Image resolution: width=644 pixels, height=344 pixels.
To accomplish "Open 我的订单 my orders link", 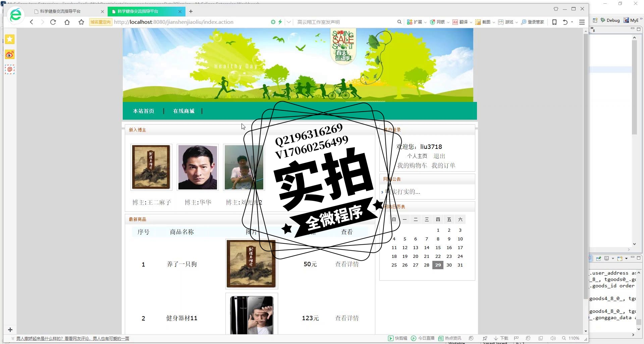I will (x=443, y=165).
